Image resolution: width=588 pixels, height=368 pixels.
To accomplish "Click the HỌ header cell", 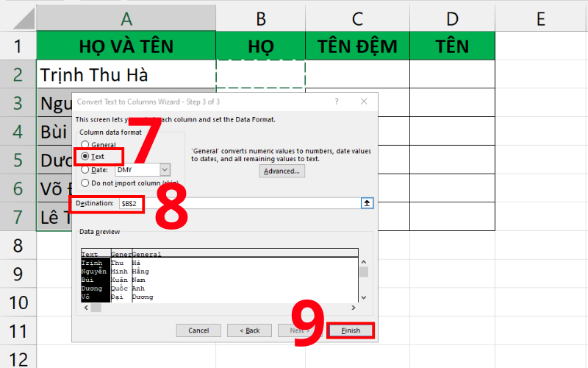I will point(261,46).
